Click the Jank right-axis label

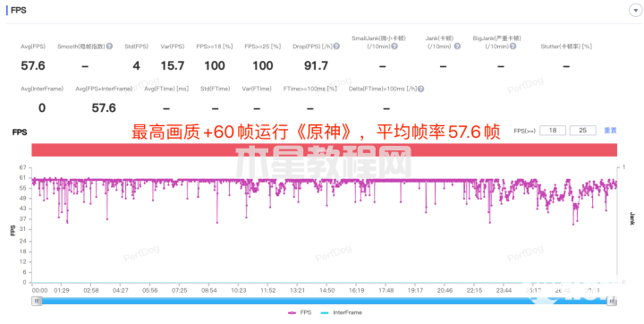click(632, 218)
